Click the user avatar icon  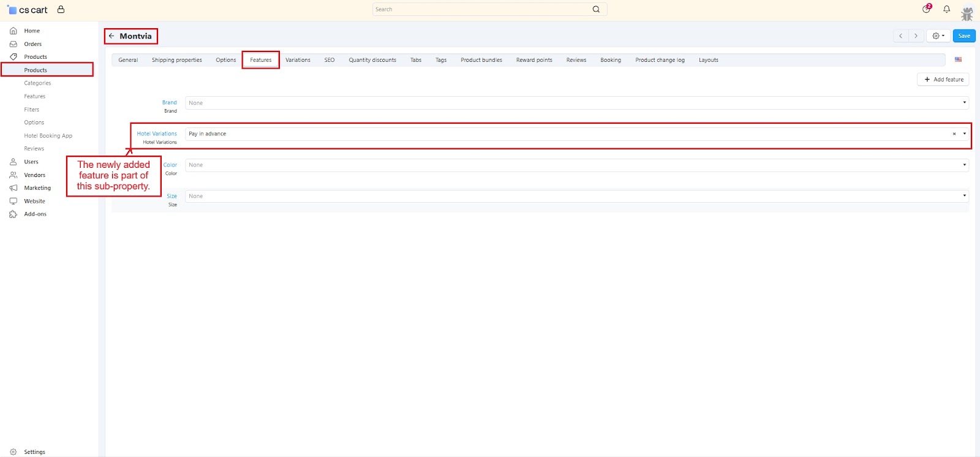[967, 12]
